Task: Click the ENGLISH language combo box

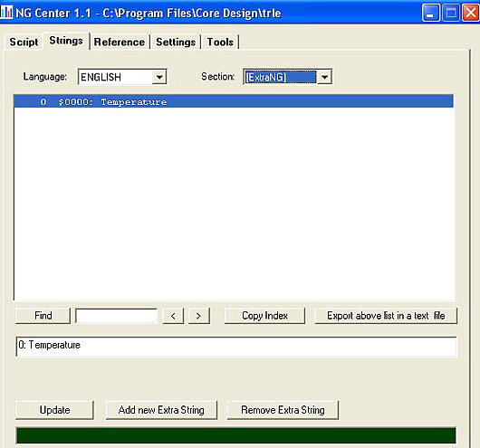Action: tap(122, 77)
